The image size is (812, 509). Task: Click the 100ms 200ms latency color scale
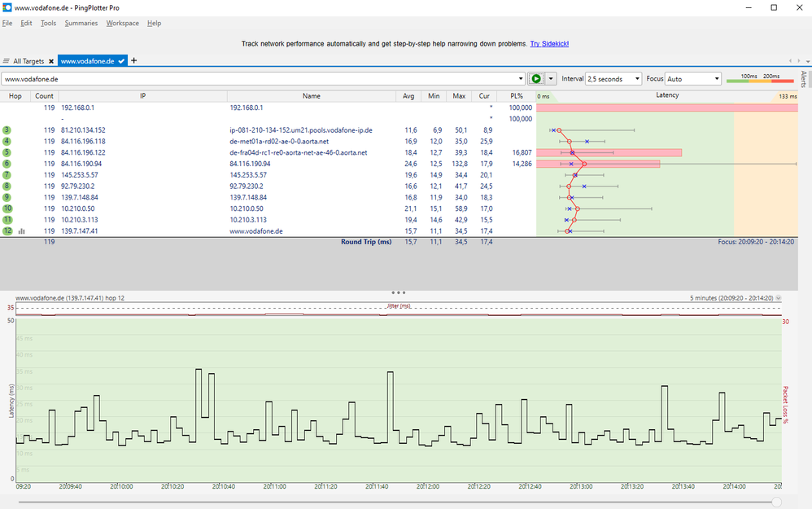click(x=760, y=79)
